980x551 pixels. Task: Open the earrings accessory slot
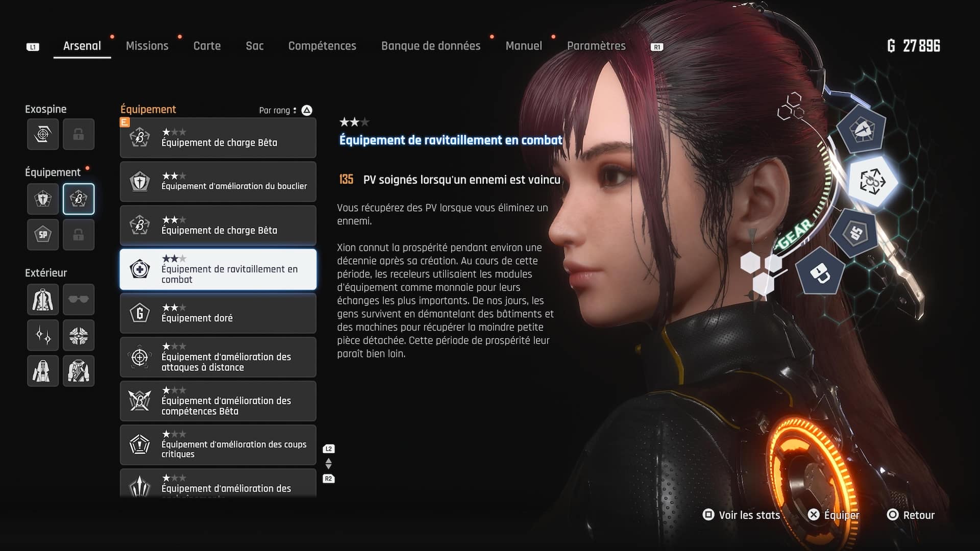43,335
